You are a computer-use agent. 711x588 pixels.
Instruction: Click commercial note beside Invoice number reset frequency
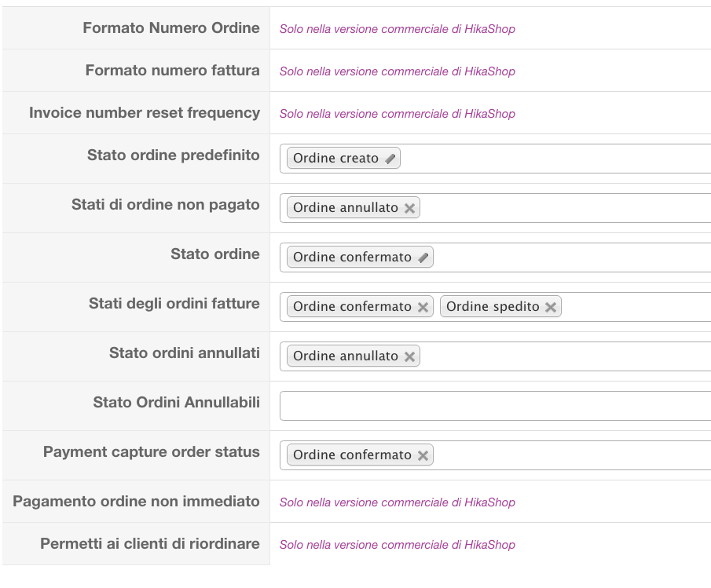pos(397,114)
